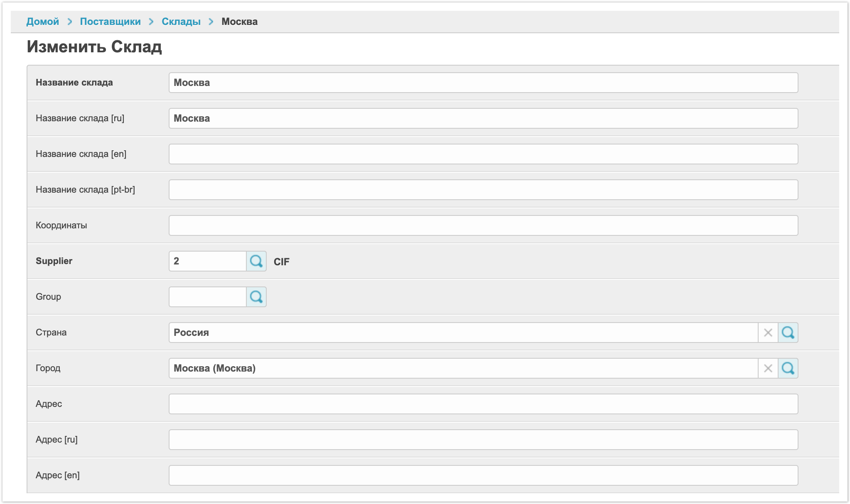Click into the Координаты field
Image resolution: width=850 pixels, height=504 pixels.
(x=483, y=225)
